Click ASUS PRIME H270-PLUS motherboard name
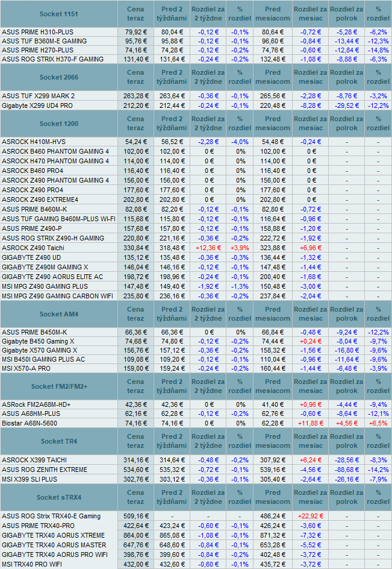392x569 pixels. 37,50
